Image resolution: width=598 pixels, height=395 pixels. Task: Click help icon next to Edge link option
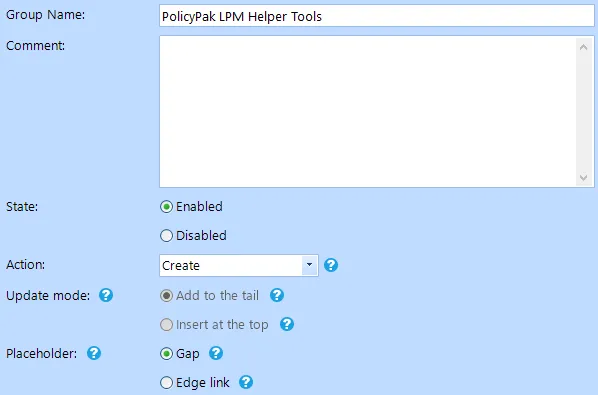pyautogui.click(x=246, y=382)
